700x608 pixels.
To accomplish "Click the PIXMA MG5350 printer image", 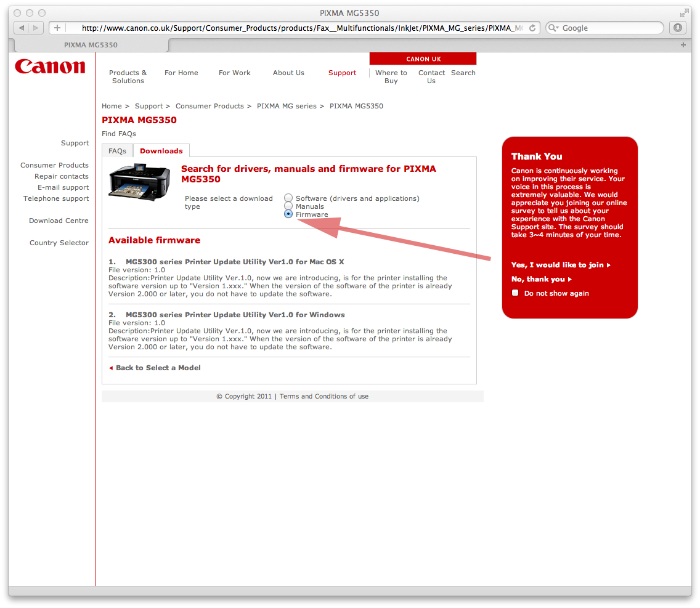I will coord(139,182).
